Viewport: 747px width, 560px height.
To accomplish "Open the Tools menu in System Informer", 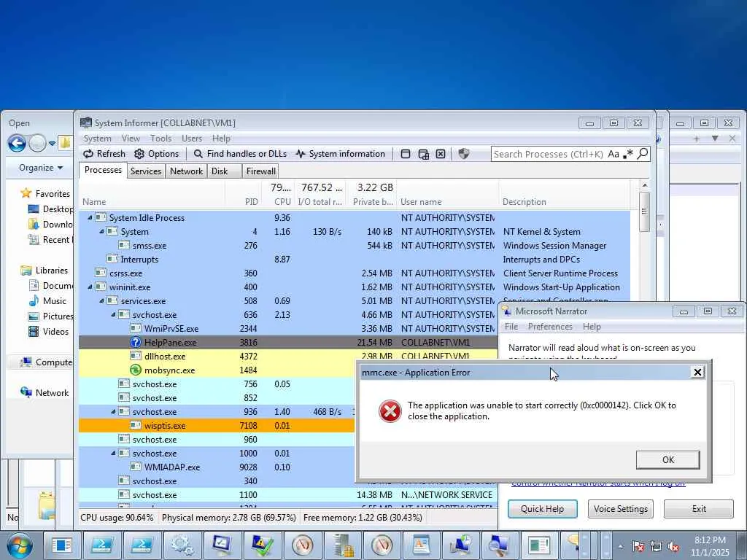I will pos(160,139).
